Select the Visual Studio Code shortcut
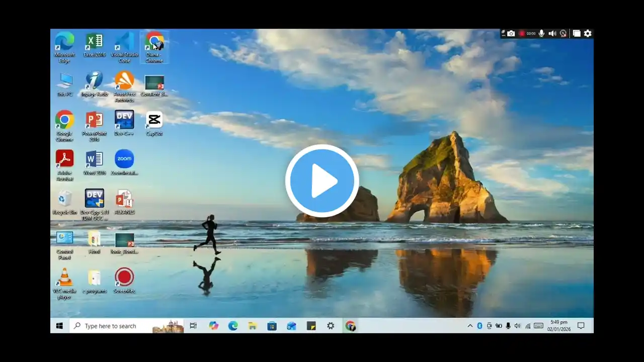 [124, 42]
